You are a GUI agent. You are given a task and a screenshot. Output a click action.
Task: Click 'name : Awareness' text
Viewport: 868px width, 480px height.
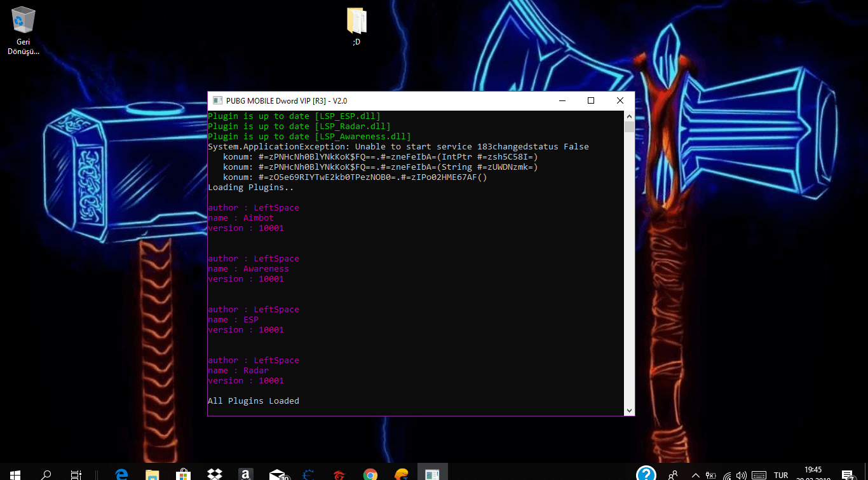point(248,269)
